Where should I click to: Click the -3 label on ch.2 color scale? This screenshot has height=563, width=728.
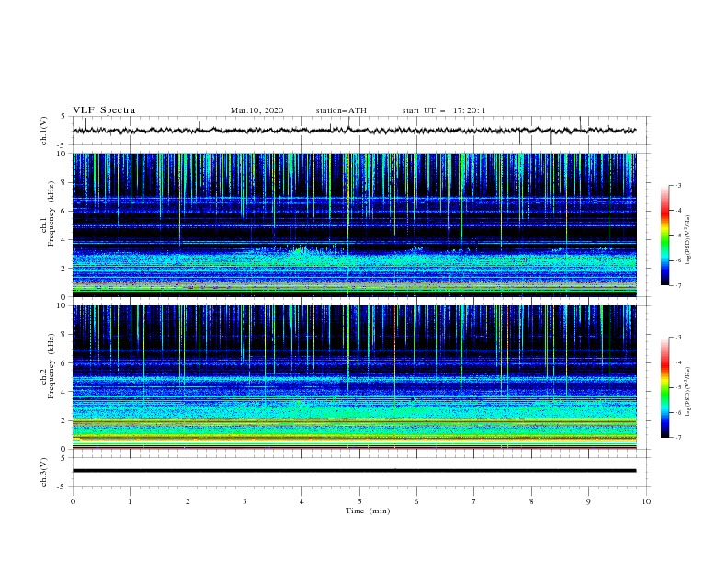(x=678, y=338)
